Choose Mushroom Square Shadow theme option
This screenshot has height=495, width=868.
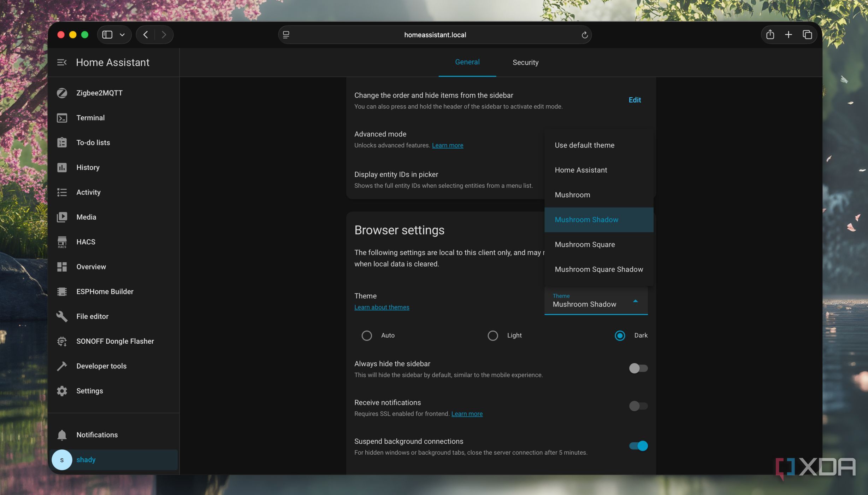(599, 269)
